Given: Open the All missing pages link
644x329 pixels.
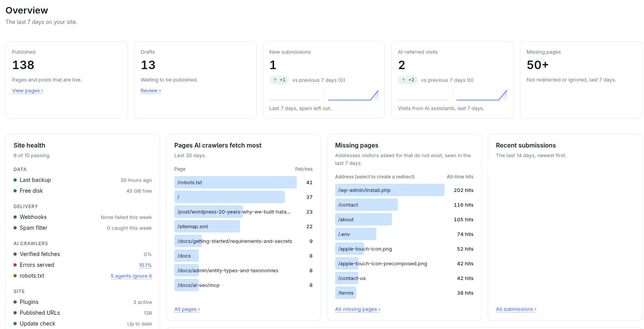Looking at the screenshot, I should tap(358, 309).
